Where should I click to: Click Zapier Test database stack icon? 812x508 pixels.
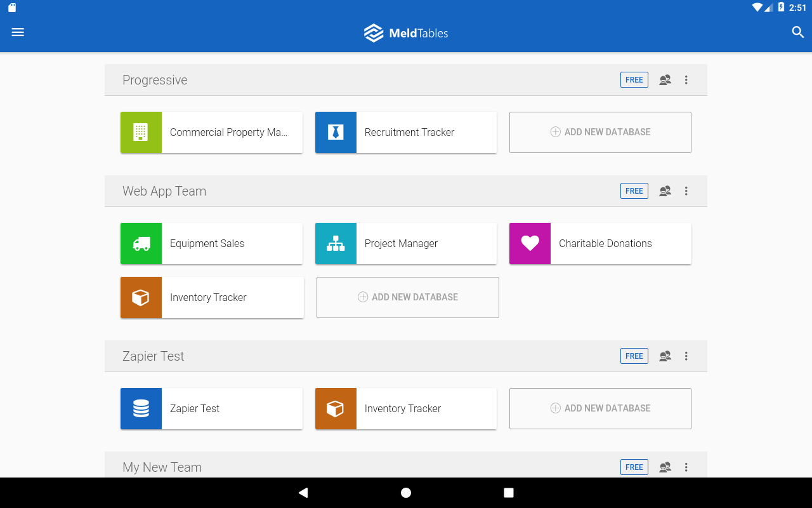point(141,408)
